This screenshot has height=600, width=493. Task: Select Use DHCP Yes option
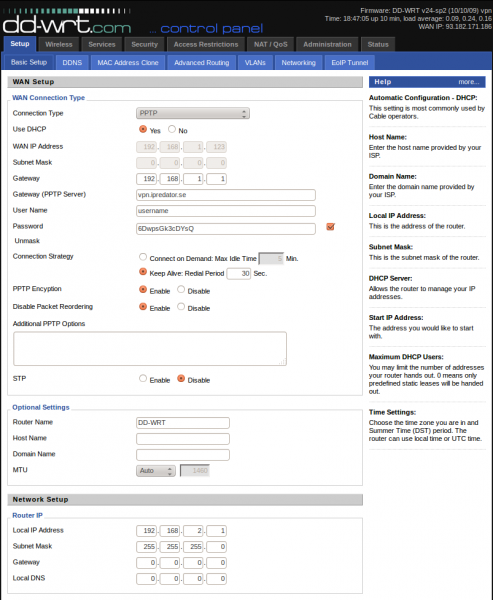(x=143, y=129)
